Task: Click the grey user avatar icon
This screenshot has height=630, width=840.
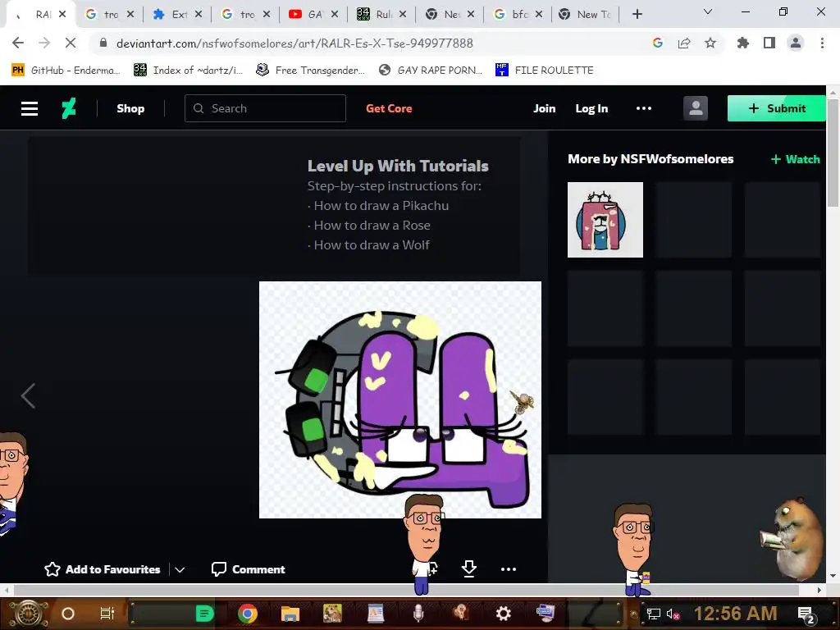Action: 696,108
